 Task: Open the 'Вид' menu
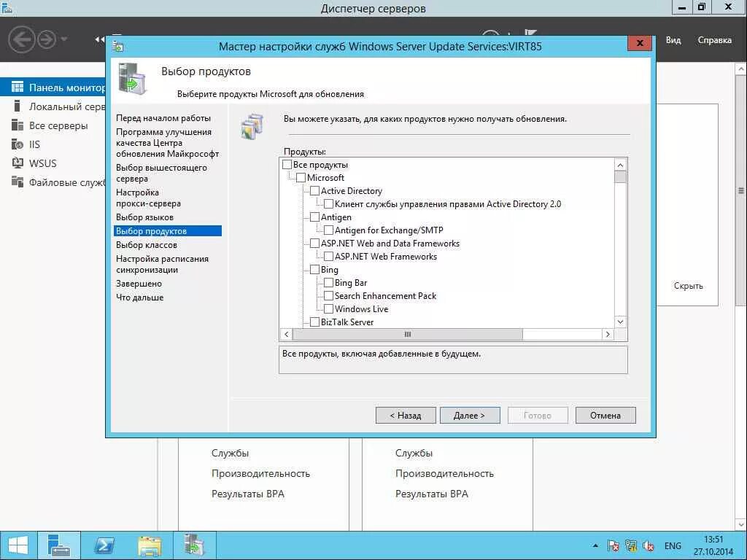tap(673, 40)
